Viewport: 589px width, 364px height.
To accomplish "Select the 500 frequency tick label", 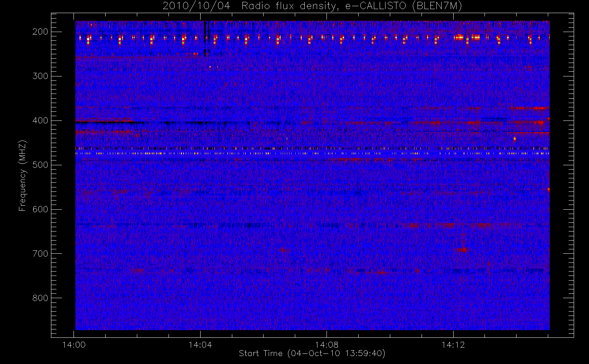I will pos(40,165).
